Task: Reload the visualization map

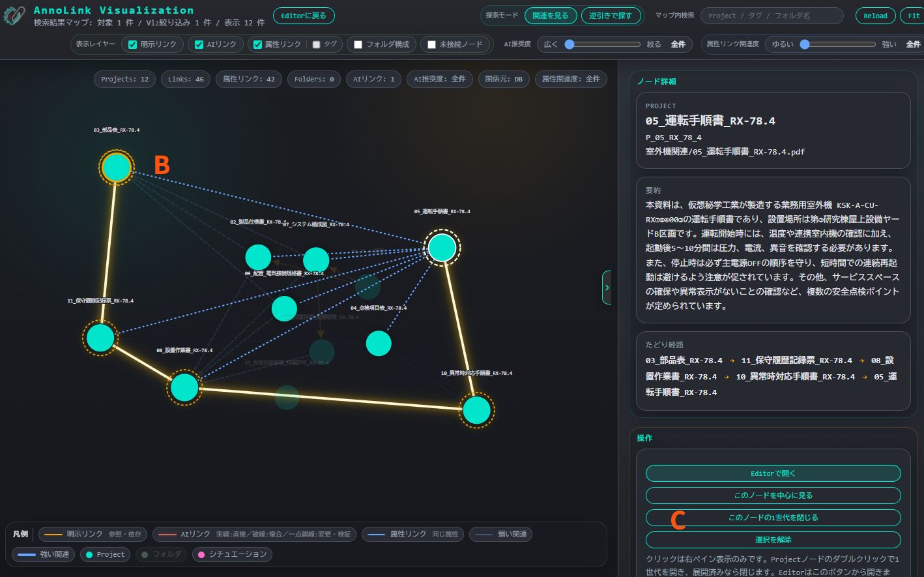Action: 875,16
